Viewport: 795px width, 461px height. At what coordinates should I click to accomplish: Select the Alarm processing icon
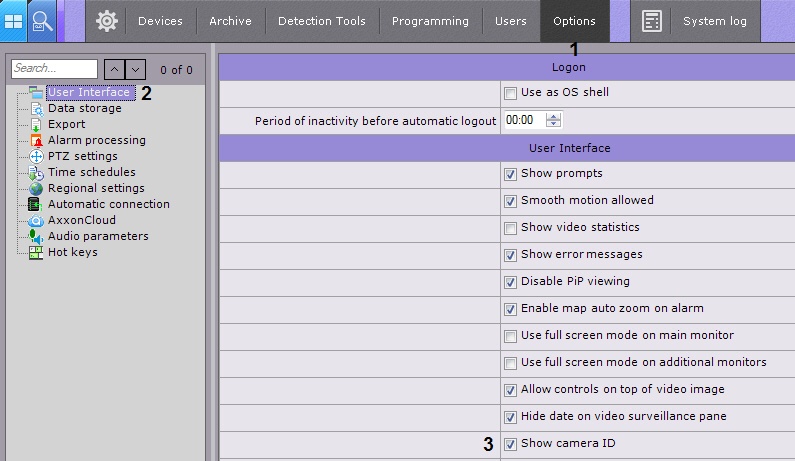(x=37, y=140)
